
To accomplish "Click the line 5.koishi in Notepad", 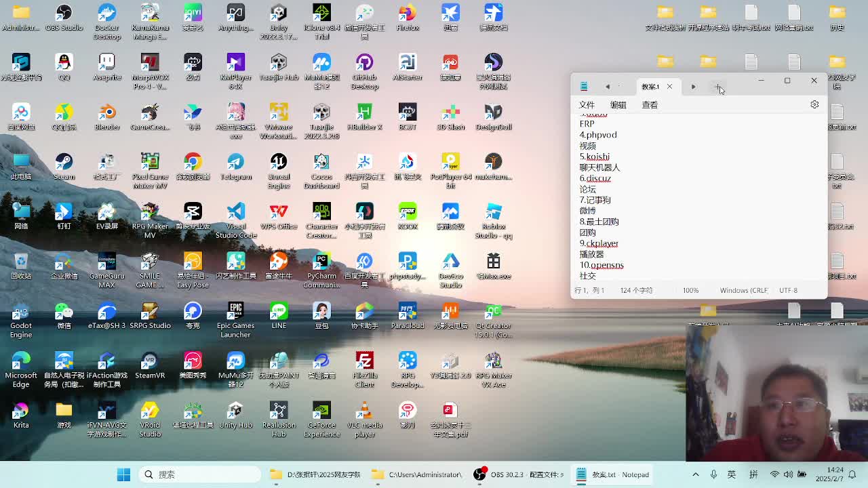I will tap(595, 157).
